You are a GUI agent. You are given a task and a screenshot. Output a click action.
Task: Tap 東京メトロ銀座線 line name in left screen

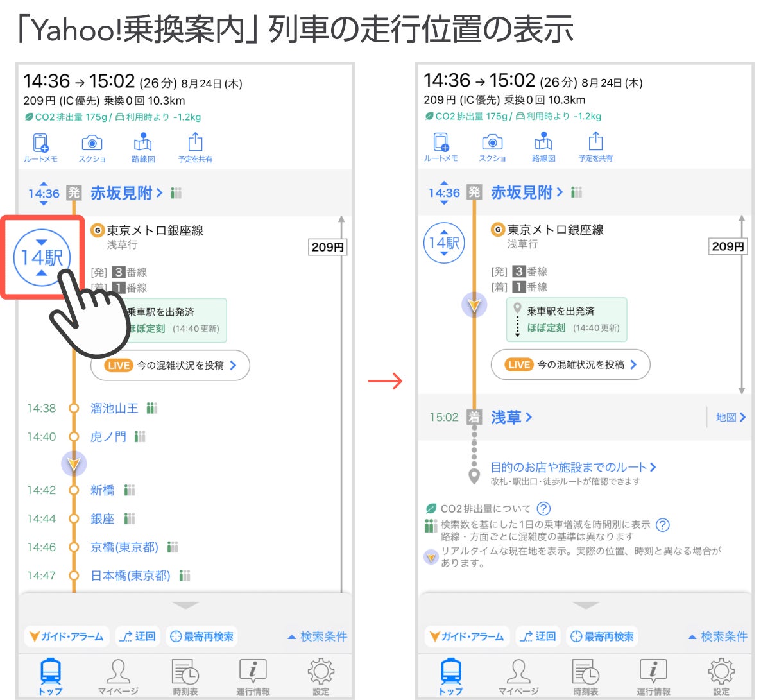tap(155, 230)
